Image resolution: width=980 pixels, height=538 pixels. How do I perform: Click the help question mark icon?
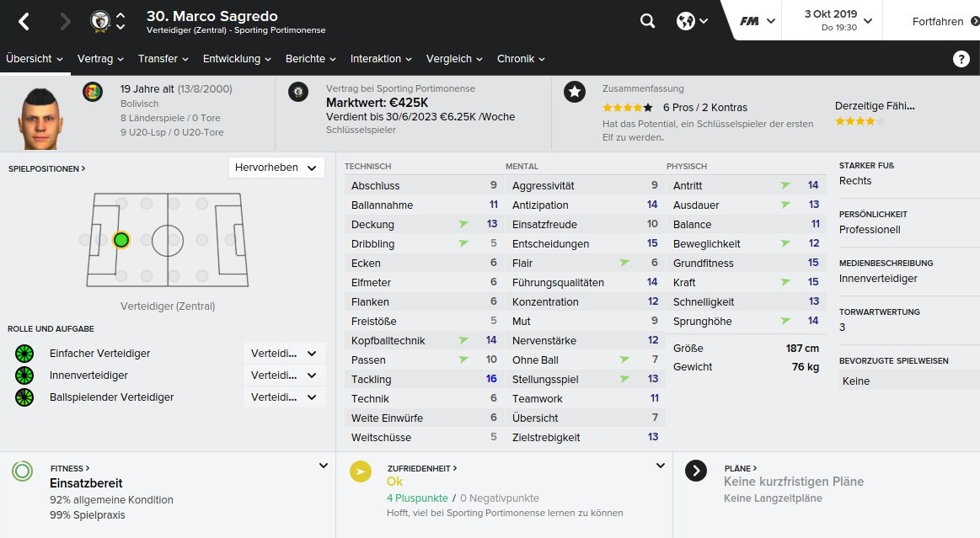click(961, 59)
